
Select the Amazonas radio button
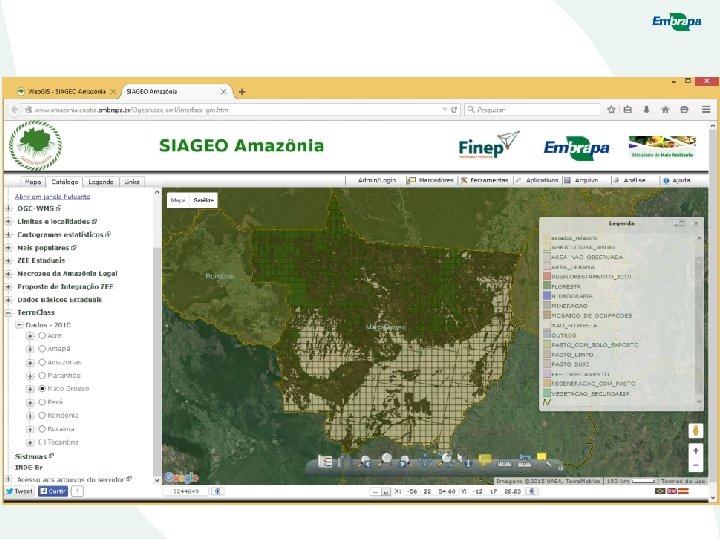42,362
